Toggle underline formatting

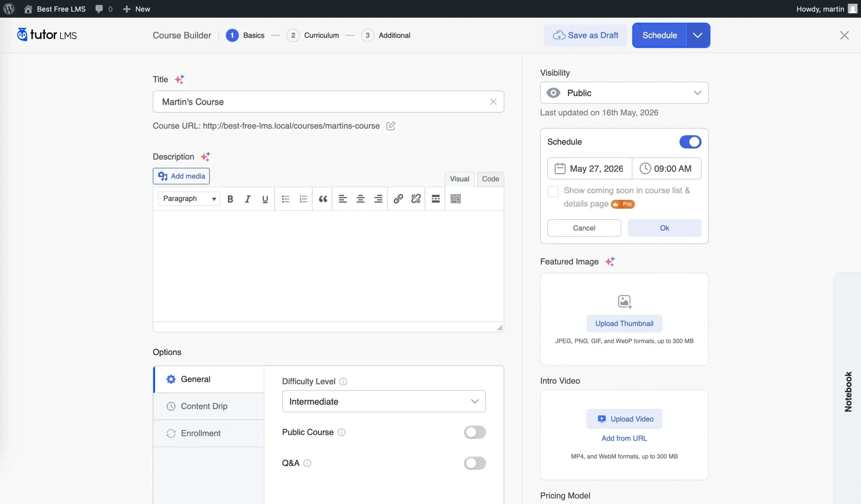[x=265, y=199]
